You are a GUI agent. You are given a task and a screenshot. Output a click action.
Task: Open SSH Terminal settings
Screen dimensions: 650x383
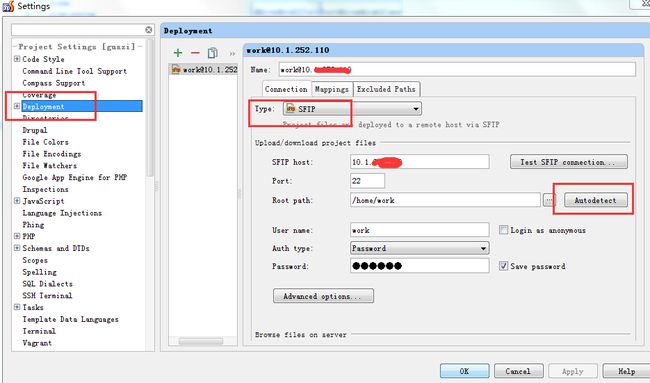tap(47, 296)
